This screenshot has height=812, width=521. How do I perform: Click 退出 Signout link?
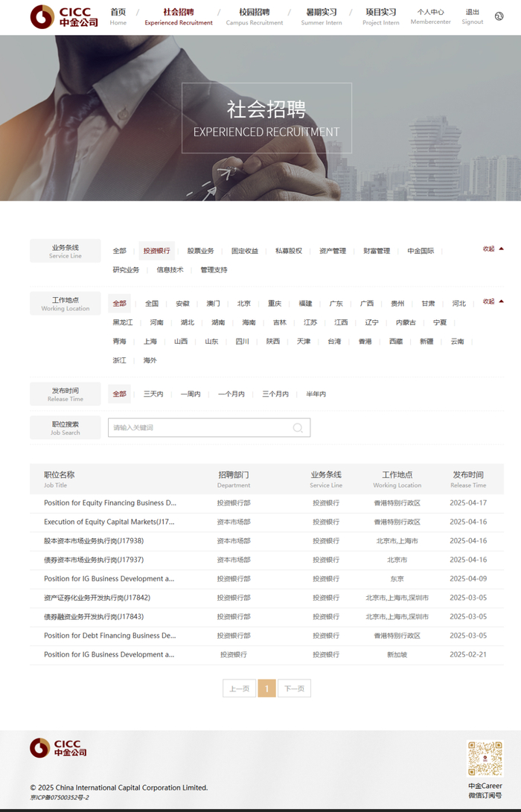[x=473, y=16]
